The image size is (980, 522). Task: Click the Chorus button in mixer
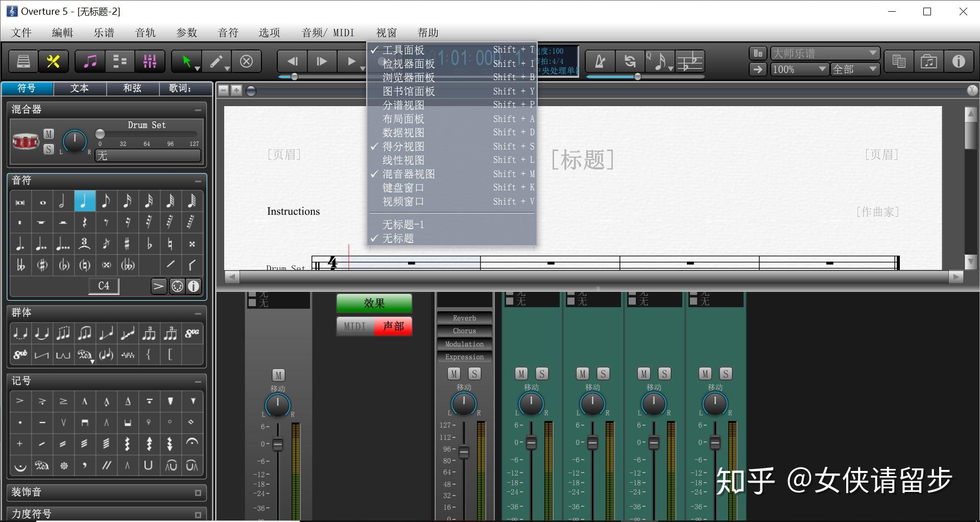[x=464, y=331]
